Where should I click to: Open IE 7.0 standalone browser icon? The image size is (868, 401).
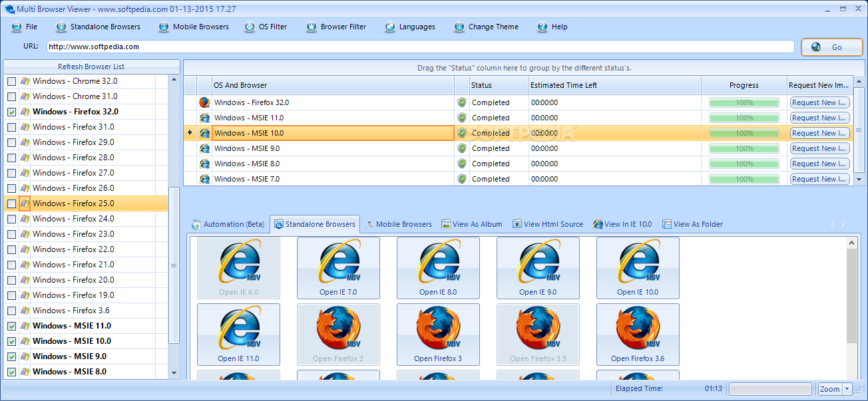[338, 268]
